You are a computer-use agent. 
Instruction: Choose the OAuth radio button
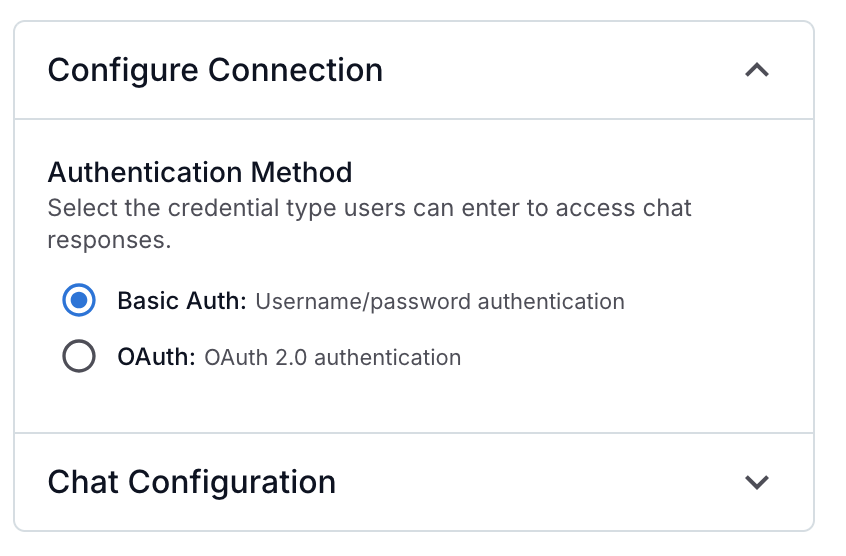pyautogui.click(x=79, y=357)
